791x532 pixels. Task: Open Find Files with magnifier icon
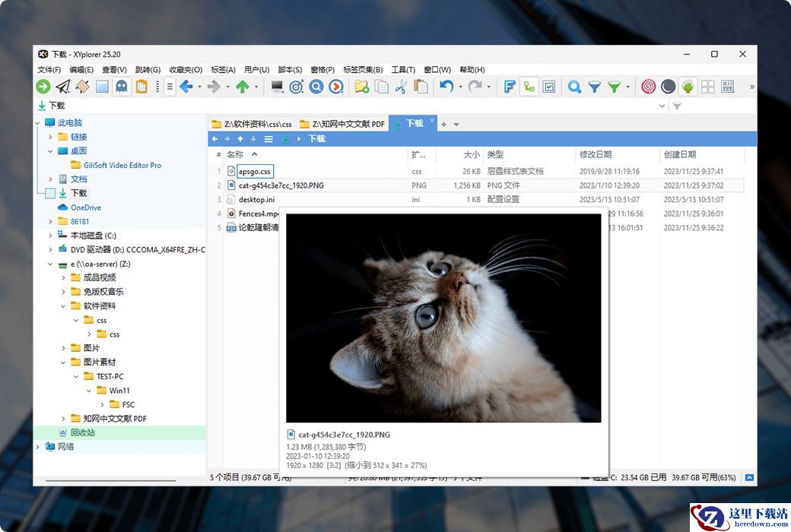tap(575, 87)
